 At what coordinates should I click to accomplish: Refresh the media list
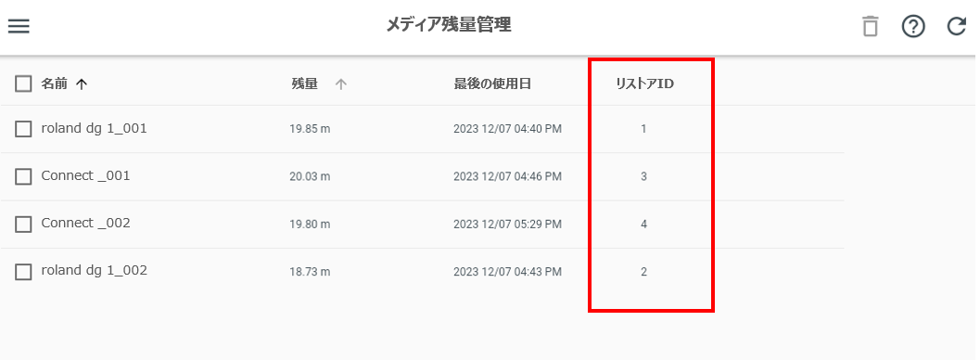tap(956, 26)
